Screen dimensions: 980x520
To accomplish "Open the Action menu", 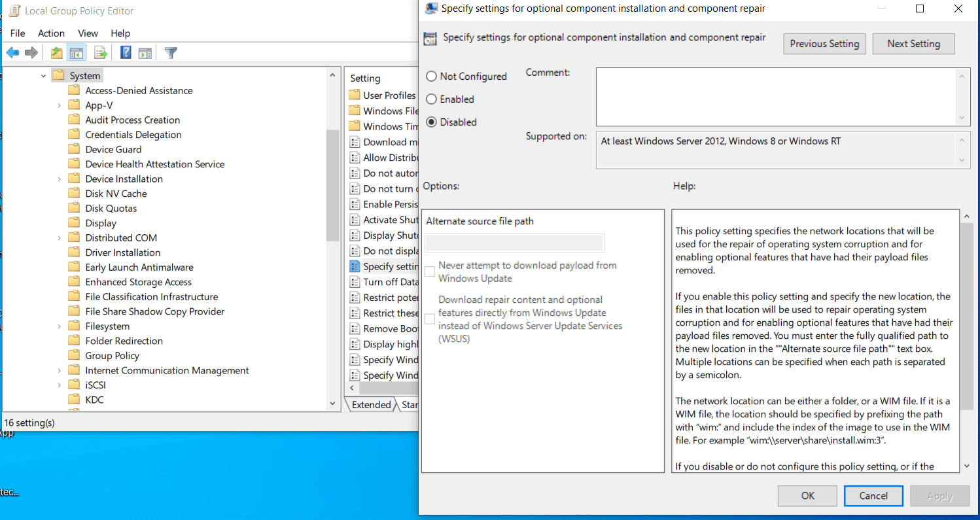I will [51, 33].
